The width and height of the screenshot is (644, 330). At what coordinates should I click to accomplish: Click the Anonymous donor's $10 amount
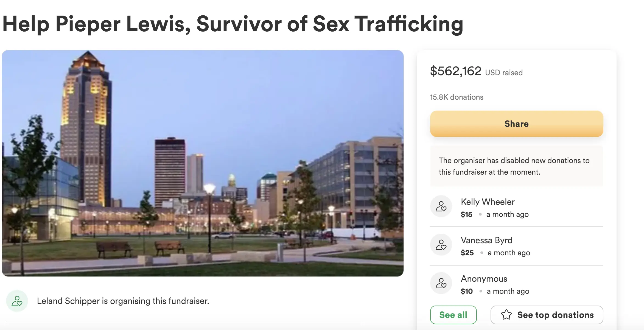point(467,291)
